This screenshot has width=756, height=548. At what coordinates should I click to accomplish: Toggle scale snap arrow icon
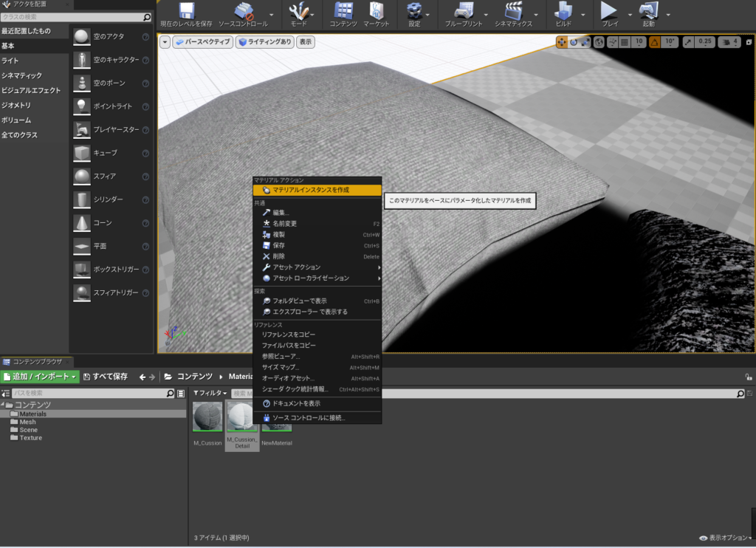click(x=688, y=42)
